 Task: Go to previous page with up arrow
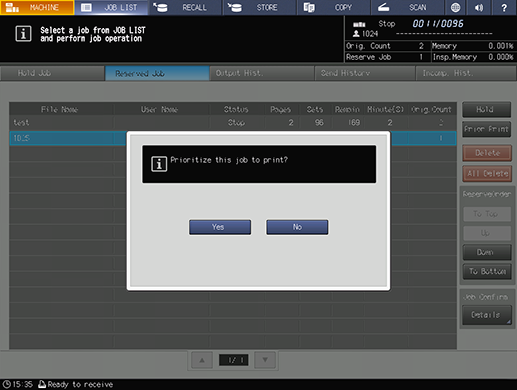tap(202, 360)
